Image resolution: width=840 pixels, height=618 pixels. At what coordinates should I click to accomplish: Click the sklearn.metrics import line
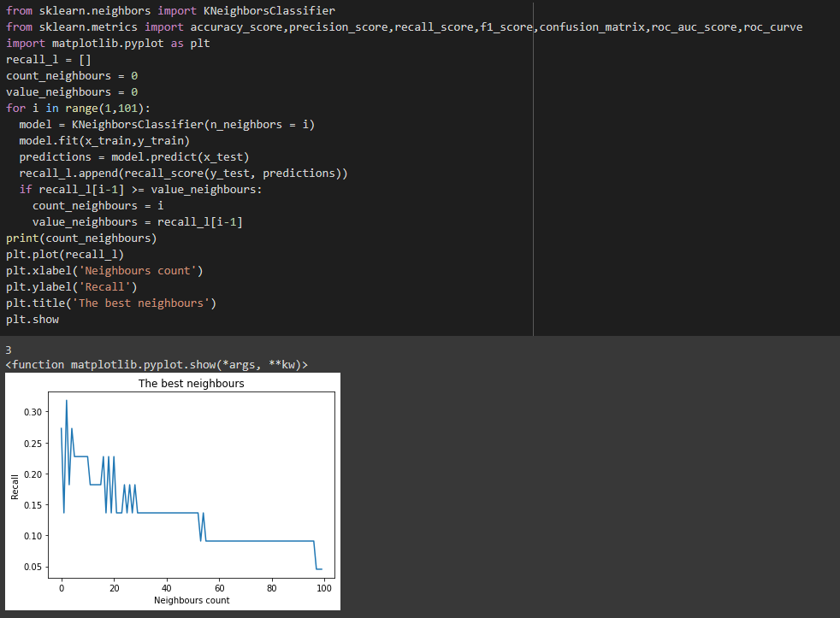tap(404, 26)
